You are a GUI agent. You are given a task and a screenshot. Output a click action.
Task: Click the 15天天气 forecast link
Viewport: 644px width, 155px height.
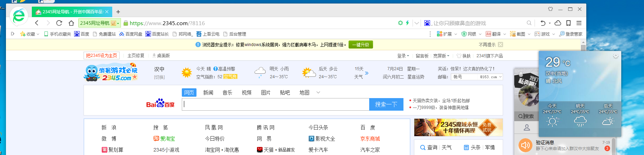tap(362, 73)
